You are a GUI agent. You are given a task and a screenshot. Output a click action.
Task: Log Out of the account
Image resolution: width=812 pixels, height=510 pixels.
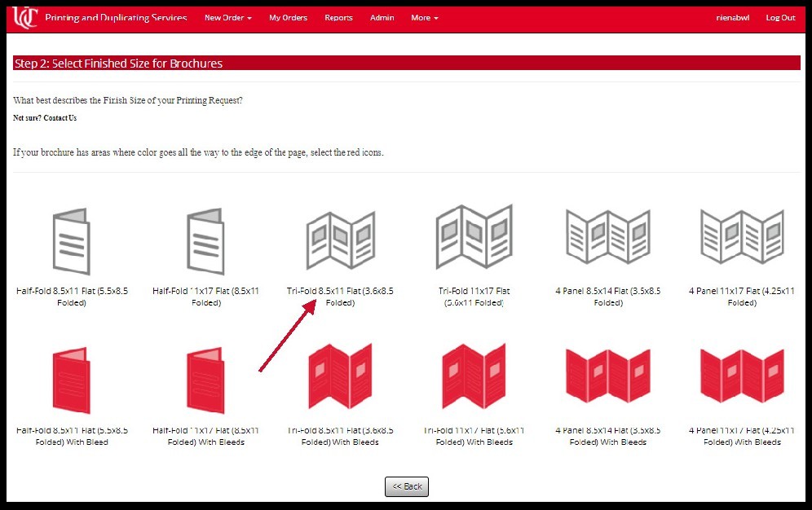(780, 16)
